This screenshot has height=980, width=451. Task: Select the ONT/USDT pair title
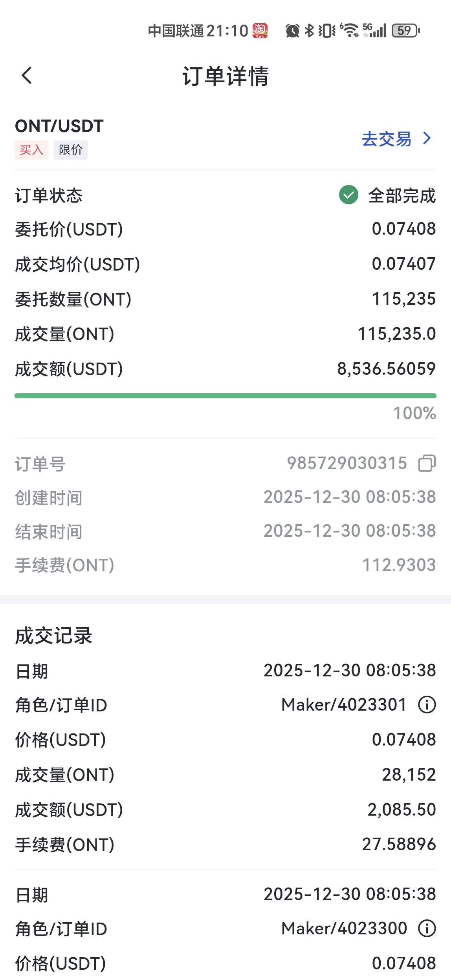pyautogui.click(x=59, y=126)
